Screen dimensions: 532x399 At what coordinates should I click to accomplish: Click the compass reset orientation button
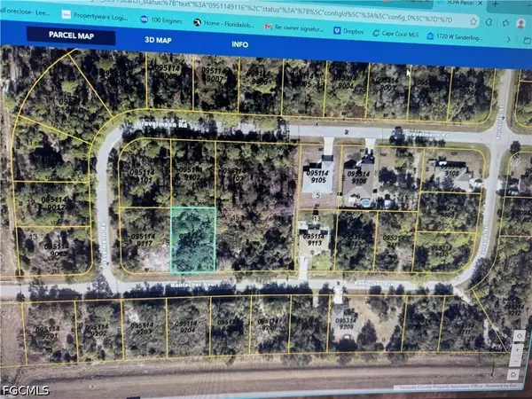pyautogui.click(x=519, y=336)
